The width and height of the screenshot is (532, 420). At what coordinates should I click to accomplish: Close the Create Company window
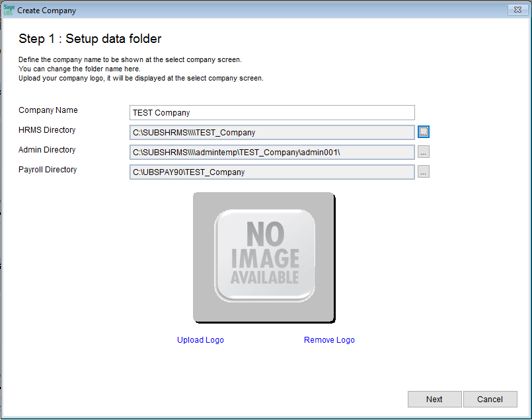click(x=517, y=10)
